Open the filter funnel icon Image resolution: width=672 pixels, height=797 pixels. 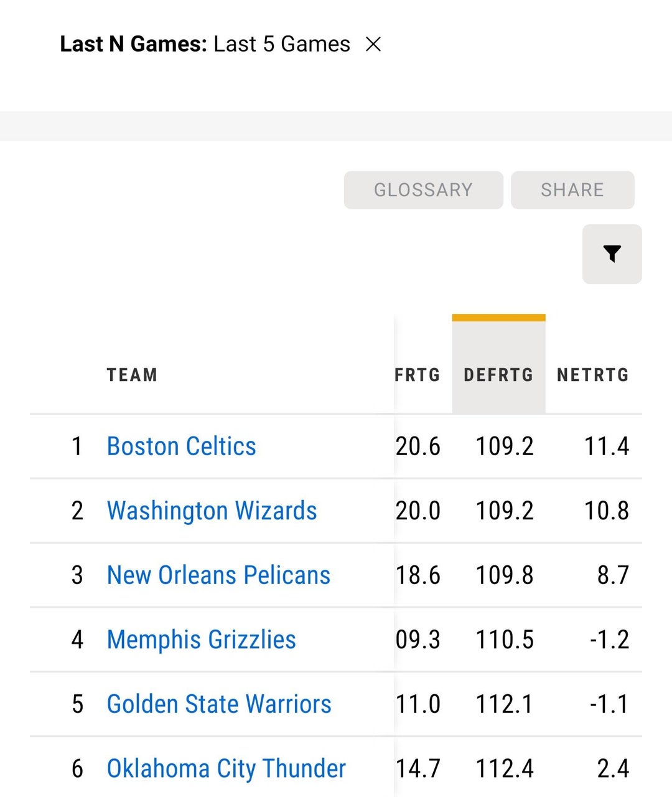[x=612, y=254]
